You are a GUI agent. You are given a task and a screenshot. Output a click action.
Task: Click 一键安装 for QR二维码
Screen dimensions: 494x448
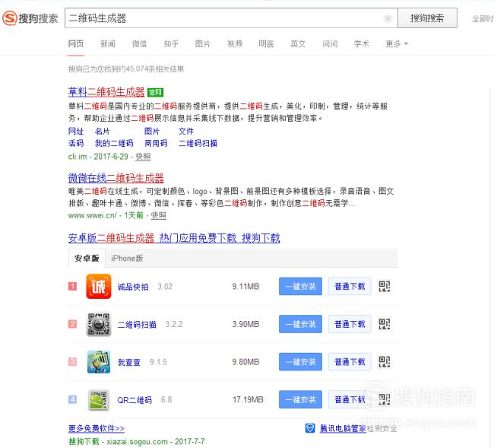[x=300, y=399]
